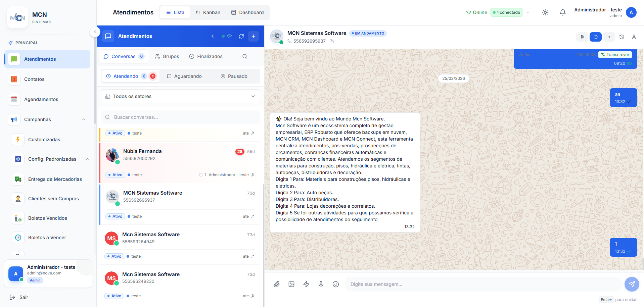Click the microphone icon to record audio
This screenshot has height=307, width=644.
point(321,284)
